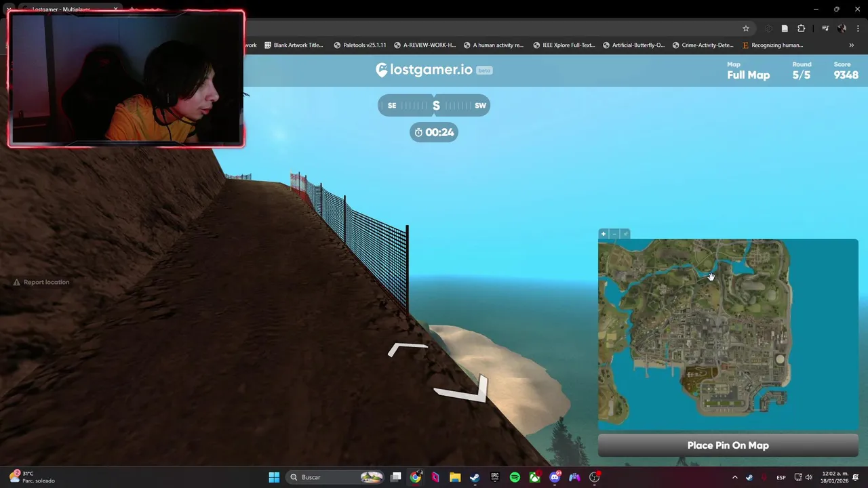Open IEEE Xplore Full-Text bookmark
The image size is (868, 488).
564,45
